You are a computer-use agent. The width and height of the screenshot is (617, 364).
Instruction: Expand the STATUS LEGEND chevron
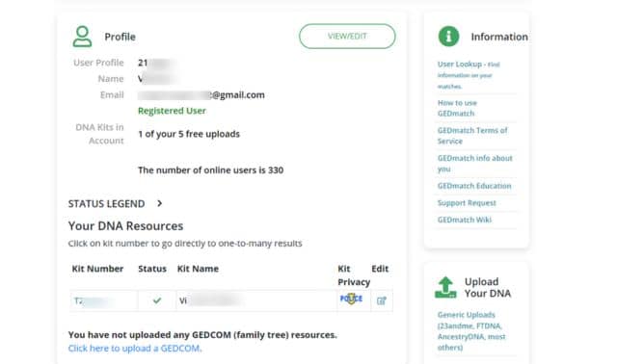coord(159,203)
